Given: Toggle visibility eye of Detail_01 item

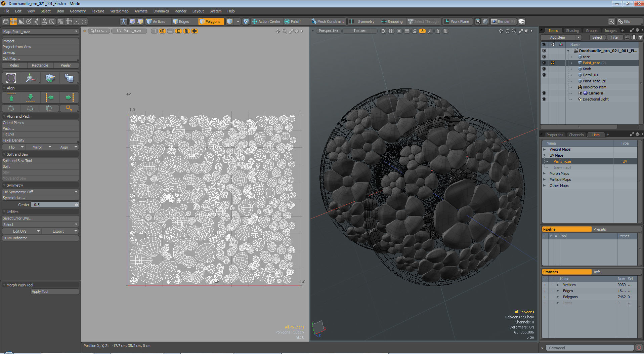Looking at the screenshot, I should click(544, 75).
